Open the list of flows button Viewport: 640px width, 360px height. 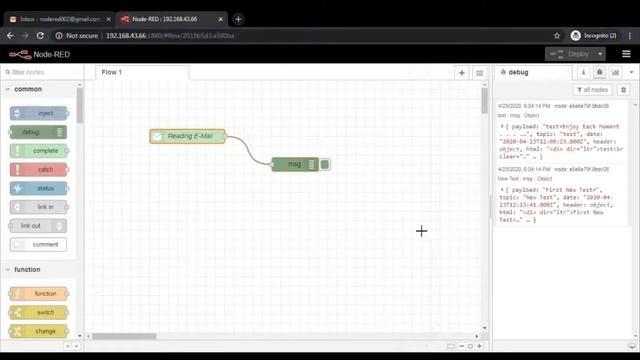479,73
